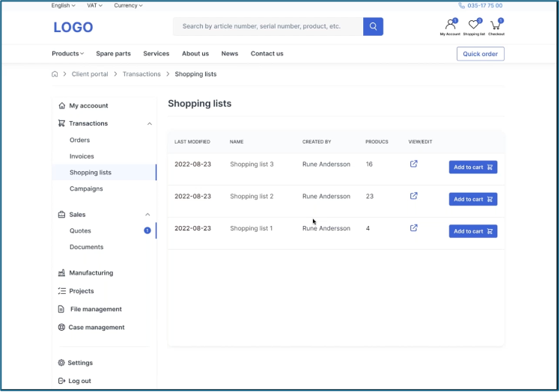Click the briefcase icon beside Sales
This screenshot has width=560, height=392.
pos(61,215)
